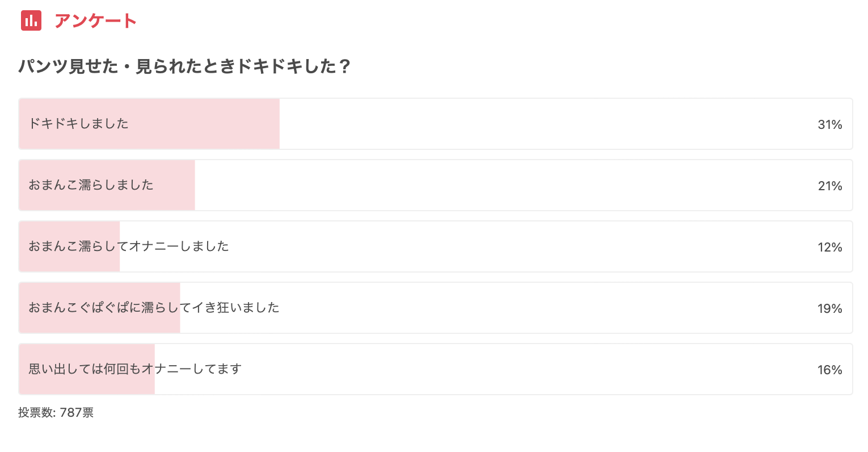
Task: Click the ドキドキしました label text
Action: [79, 123]
